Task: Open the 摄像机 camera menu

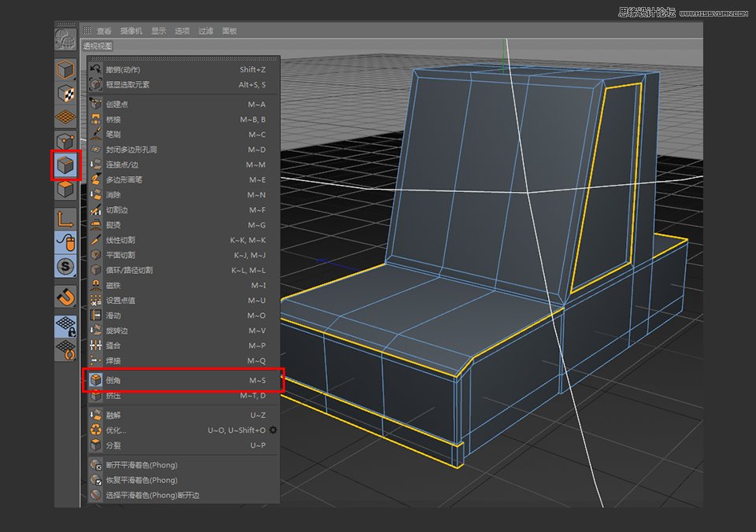Action: (131, 31)
